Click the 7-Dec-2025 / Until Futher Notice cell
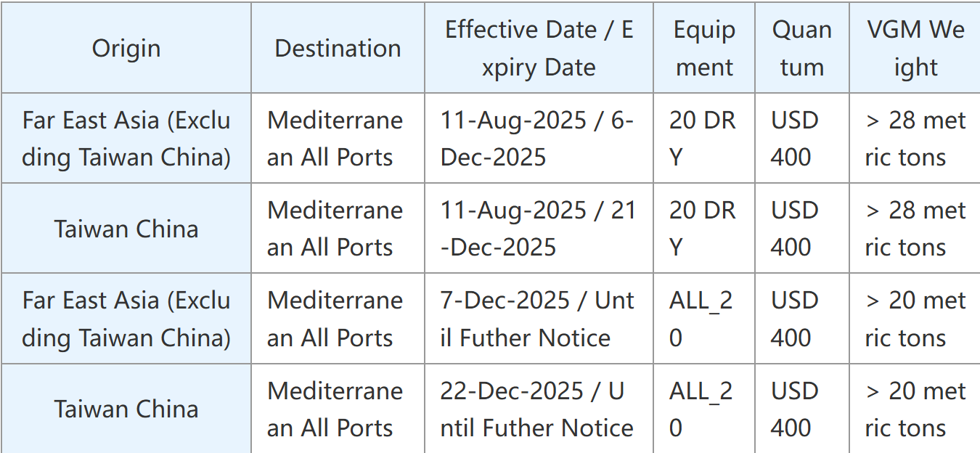Screen dimensions: 980x453 [537, 319]
